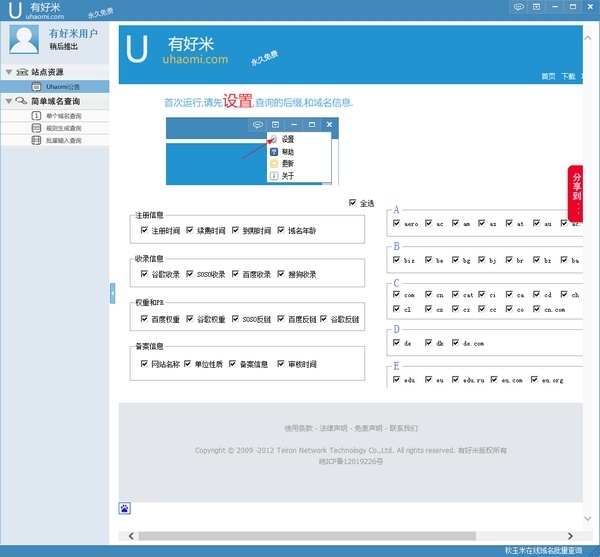
Task: Open the title bar dropdown menu icon
Action: click(x=536, y=7)
